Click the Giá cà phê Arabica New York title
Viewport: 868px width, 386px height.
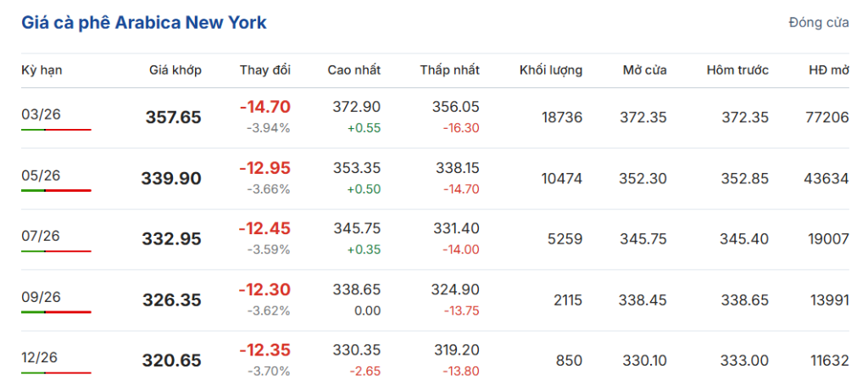144,22
